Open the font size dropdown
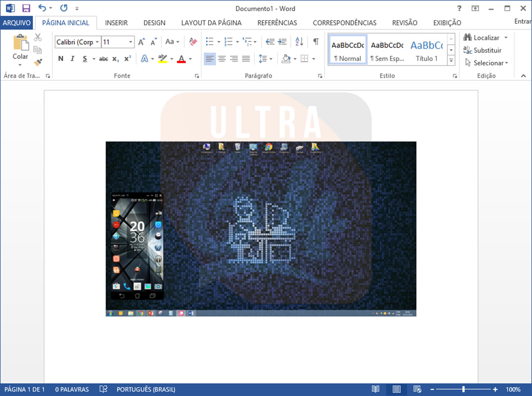This screenshot has height=396, width=532. 130,42
